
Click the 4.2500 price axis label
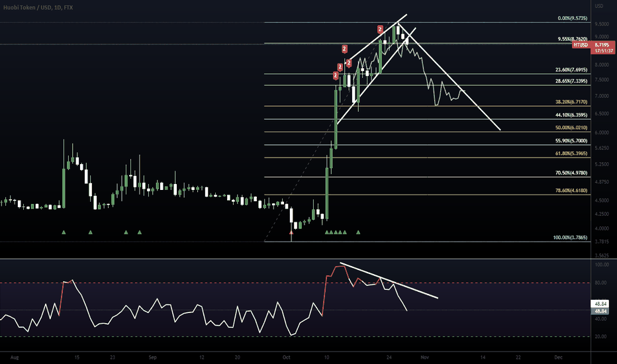[602, 214]
